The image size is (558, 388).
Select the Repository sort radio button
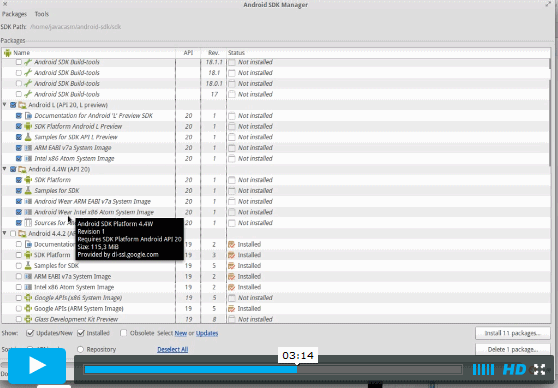tap(80, 349)
